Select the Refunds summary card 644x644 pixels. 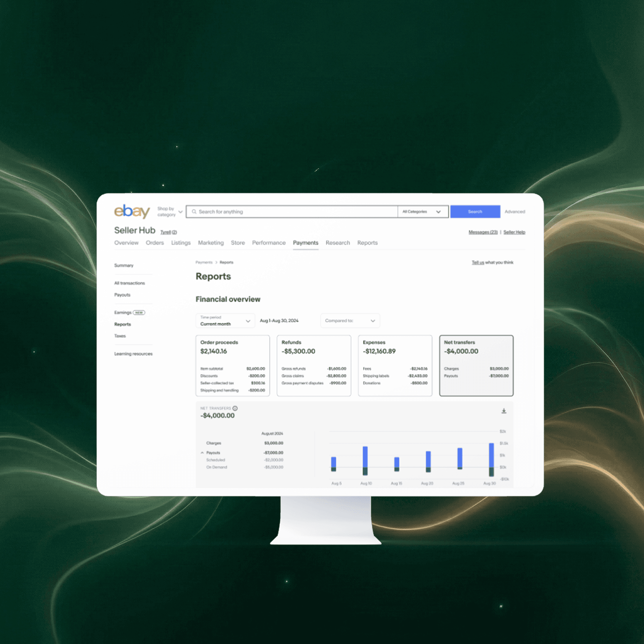click(314, 365)
